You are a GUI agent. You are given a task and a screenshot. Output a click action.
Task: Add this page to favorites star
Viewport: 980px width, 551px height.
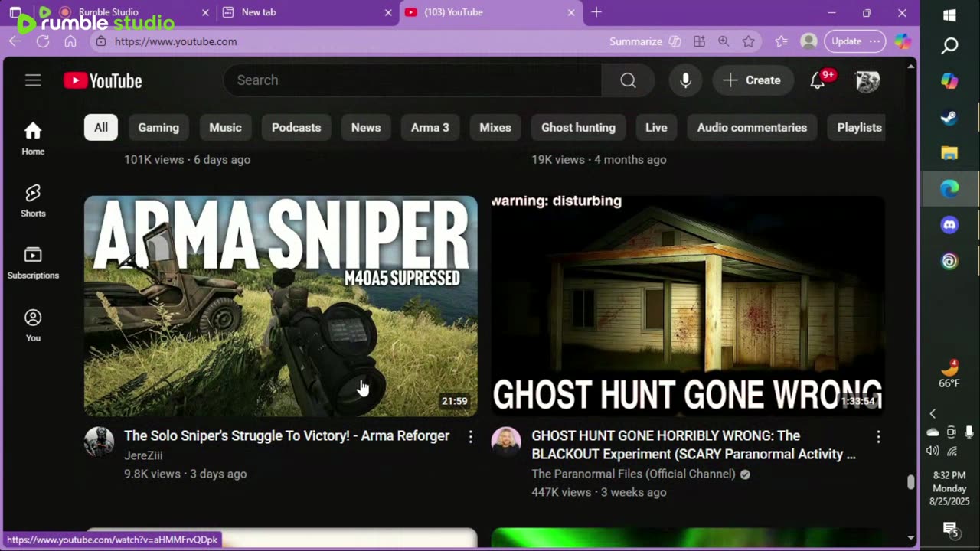click(x=748, y=41)
